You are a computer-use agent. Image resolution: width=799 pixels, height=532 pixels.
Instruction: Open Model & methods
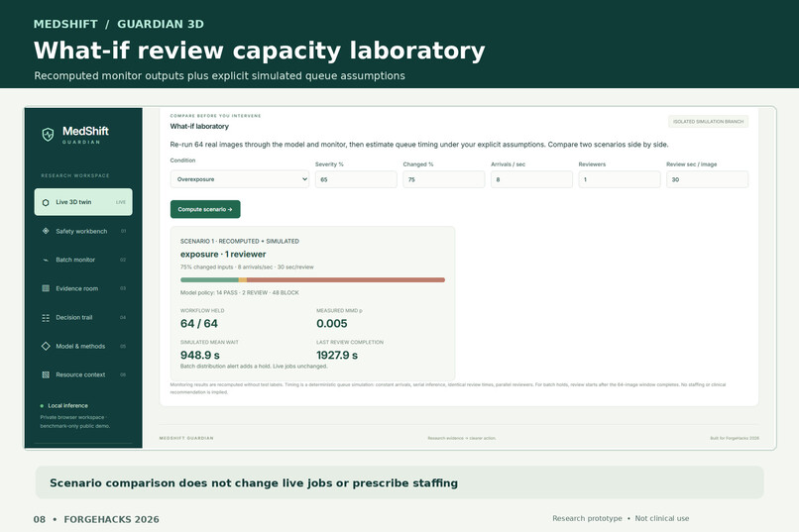tap(83, 346)
